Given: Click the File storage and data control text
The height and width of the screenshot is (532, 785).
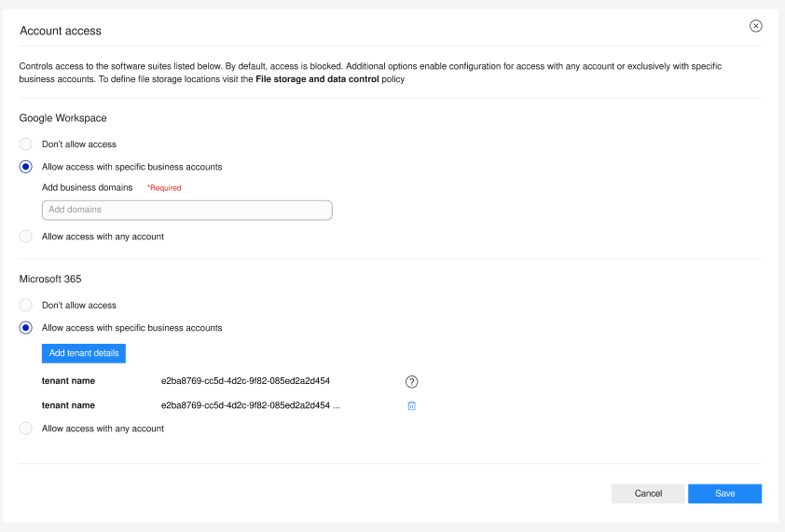Looking at the screenshot, I should click(x=317, y=79).
